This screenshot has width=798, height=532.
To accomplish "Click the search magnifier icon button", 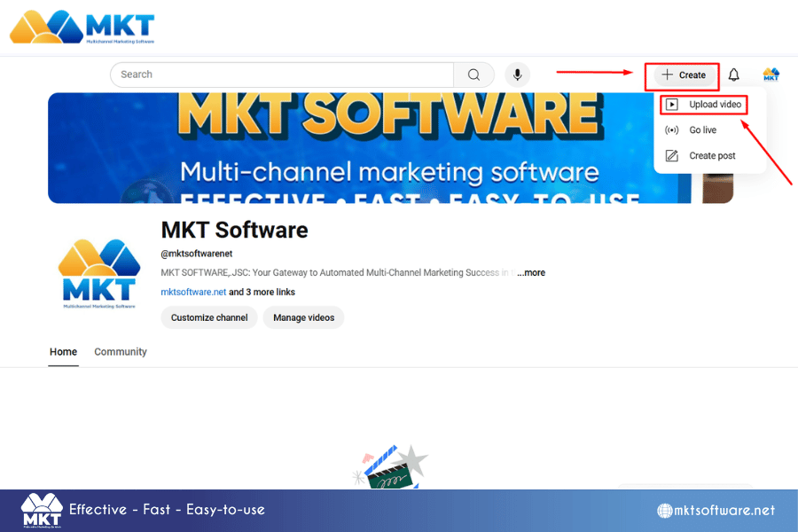I will pos(473,74).
